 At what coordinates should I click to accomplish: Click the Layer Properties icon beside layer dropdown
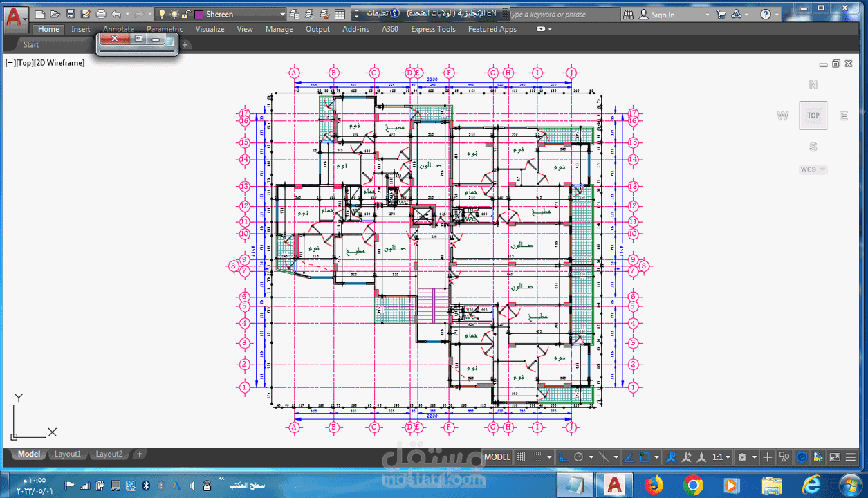click(295, 14)
